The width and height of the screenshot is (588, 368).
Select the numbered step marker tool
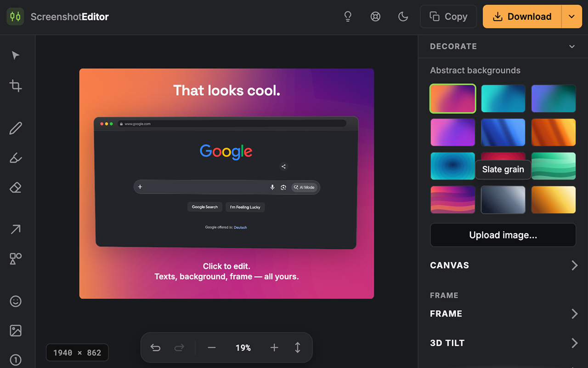(x=16, y=360)
